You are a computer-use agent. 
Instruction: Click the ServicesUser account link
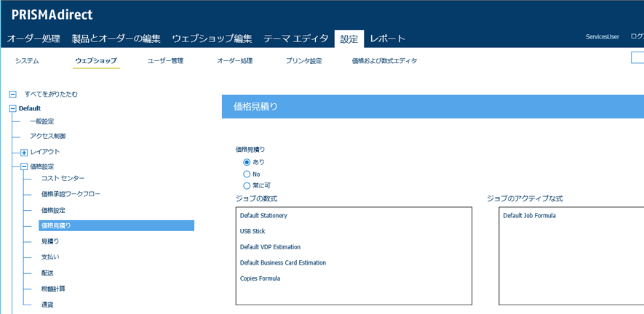[602, 37]
